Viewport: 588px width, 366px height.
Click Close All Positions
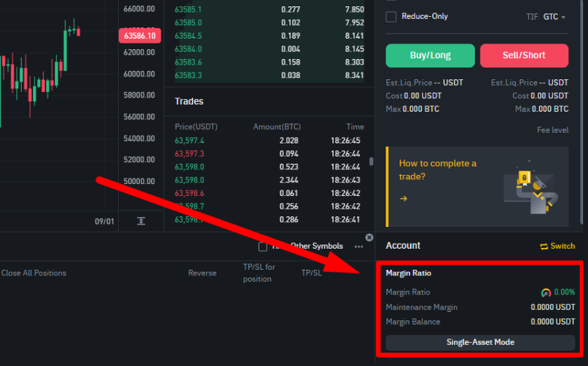tap(34, 273)
